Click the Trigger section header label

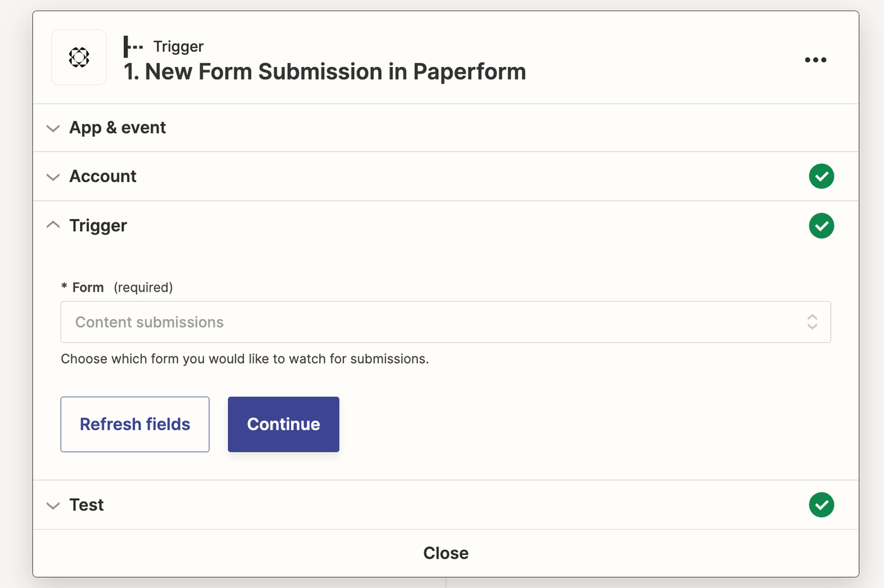(x=98, y=225)
